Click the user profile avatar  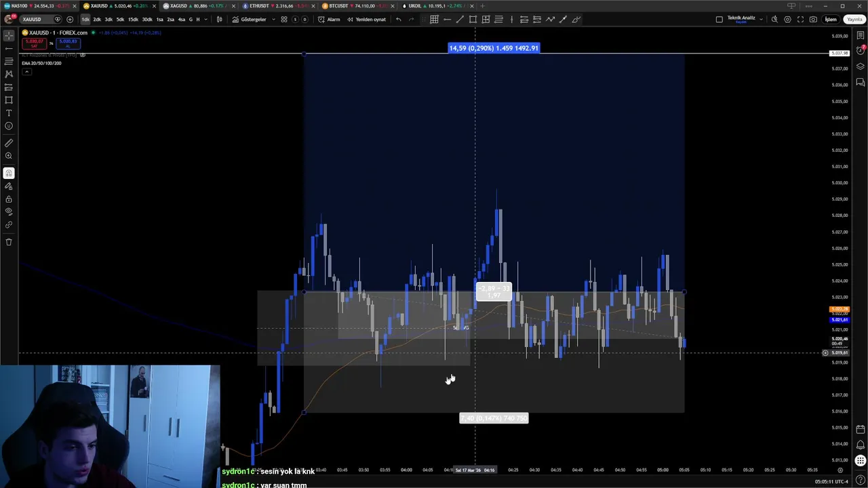(8, 19)
